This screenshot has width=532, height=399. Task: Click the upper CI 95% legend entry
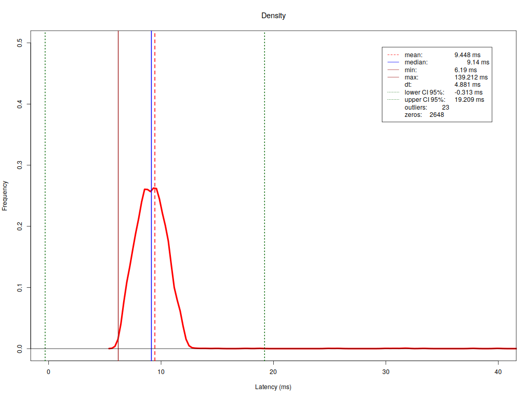coord(424,100)
